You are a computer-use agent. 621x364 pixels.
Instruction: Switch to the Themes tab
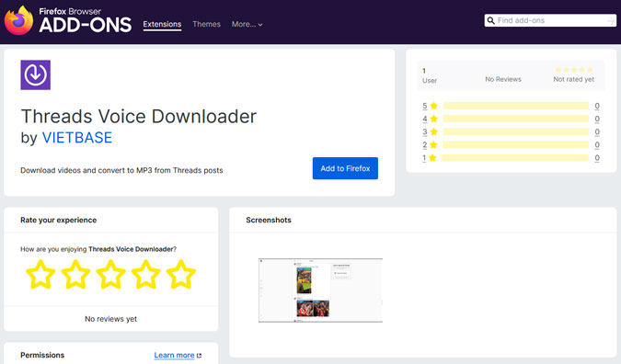[x=206, y=24]
